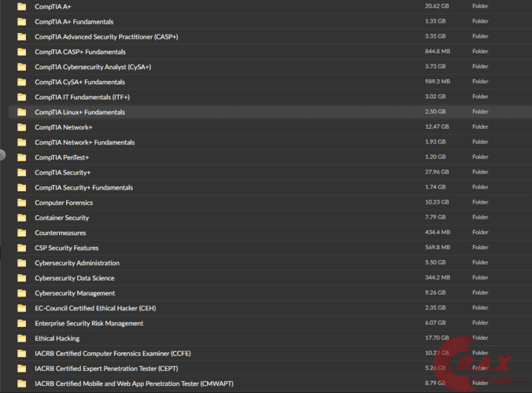Click the folder icon of plain CompTIA Security+
This screenshot has width=532, height=393.
pos(22,172)
